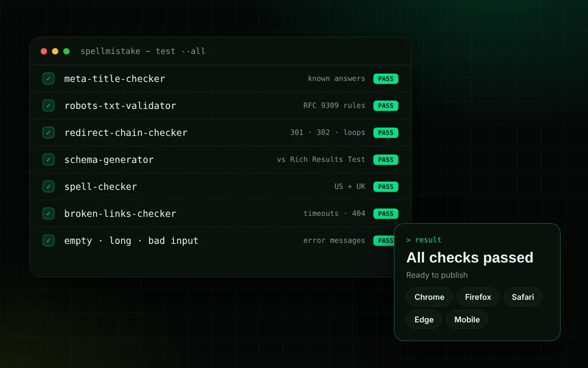Image resolution: width=588 pixels, height=368 pixels.
Task: Click PASS badge for meta-title-checker
Action: click(x=386, y=79)
